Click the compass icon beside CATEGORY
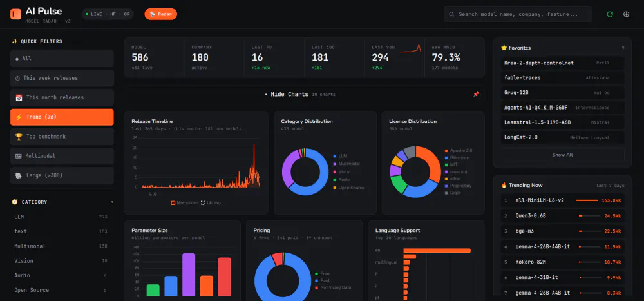 15,202
